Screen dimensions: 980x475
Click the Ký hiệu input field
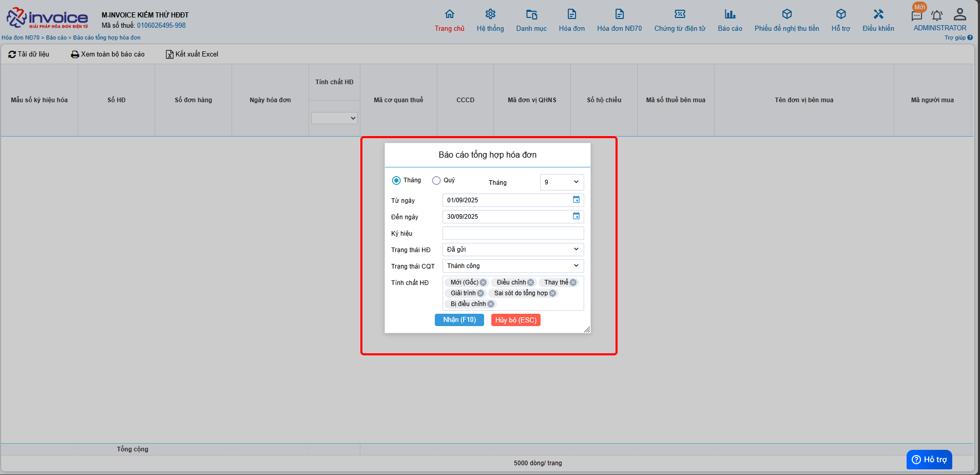513,233
